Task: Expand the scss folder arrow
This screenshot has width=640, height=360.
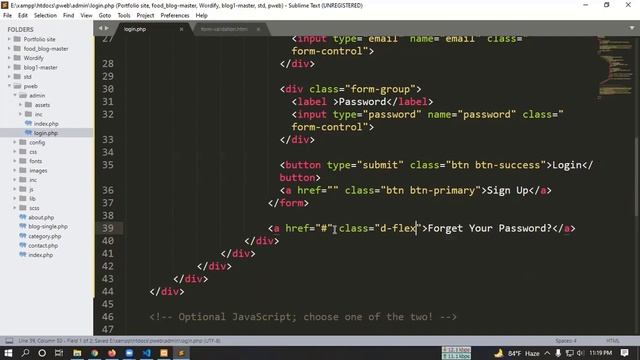Action: pos(15,208)
